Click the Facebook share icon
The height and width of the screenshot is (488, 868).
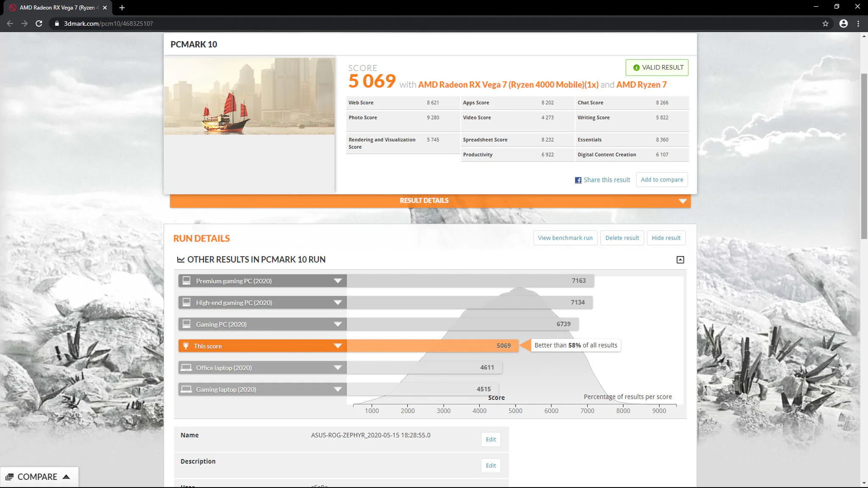coord(578,180)
